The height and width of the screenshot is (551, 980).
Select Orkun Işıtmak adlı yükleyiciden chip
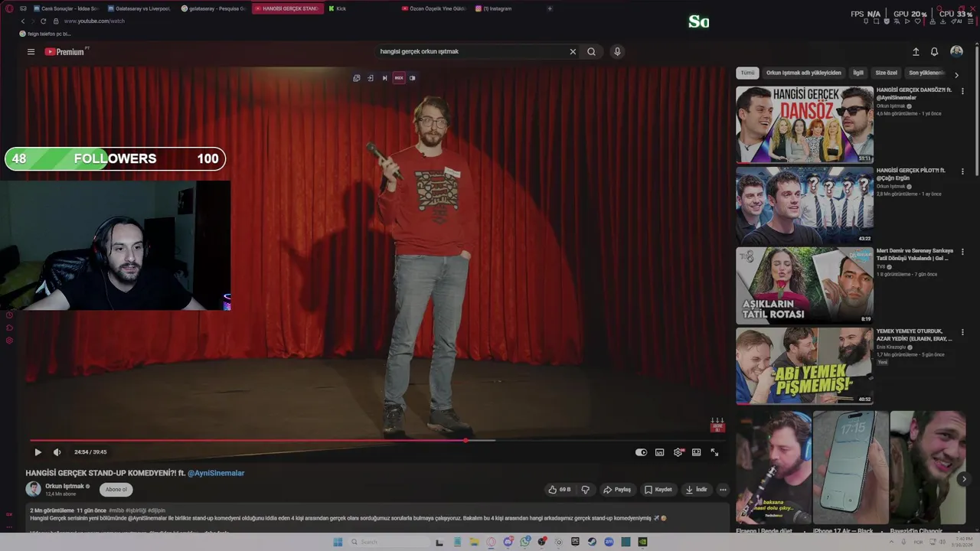tap(804, 73)
